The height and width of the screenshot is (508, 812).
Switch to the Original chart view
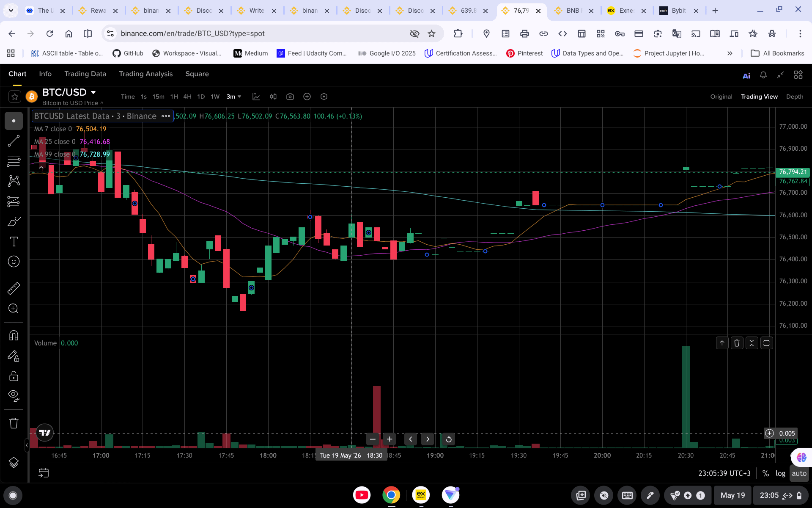[x=721, y=97]
